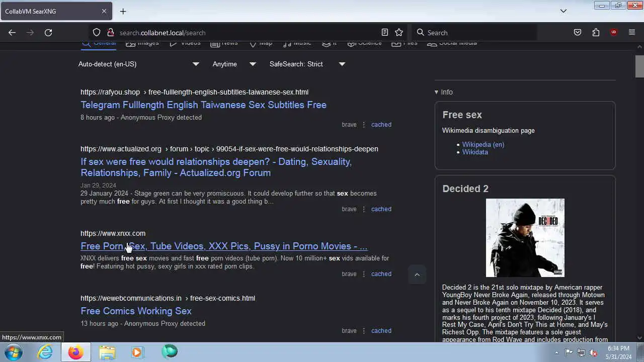Open cached link for Actualized.org result

pos(381,209)
